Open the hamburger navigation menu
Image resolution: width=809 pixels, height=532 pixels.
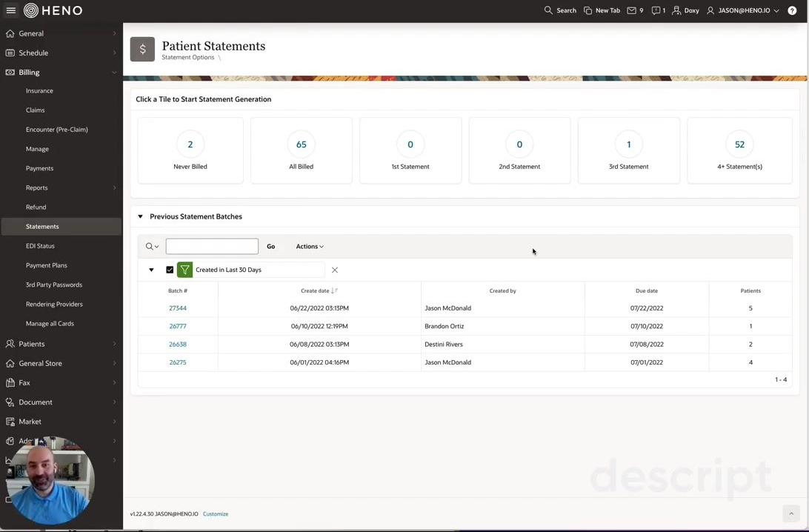pyautogui.click(x=10, y=10)
